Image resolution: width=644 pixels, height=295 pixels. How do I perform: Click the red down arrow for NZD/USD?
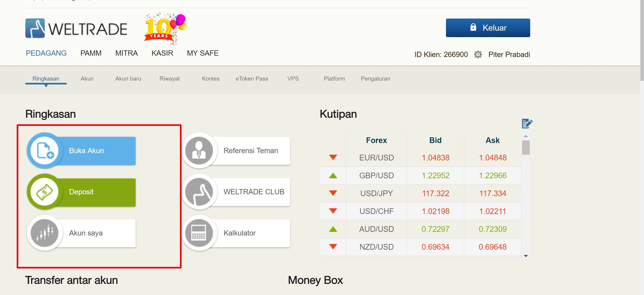[x=333, y=247]
